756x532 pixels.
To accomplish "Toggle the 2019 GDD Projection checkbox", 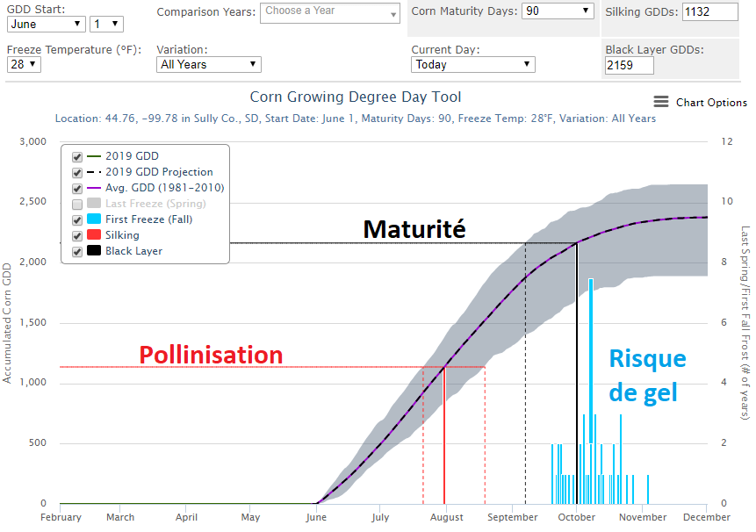I will 77,173.
